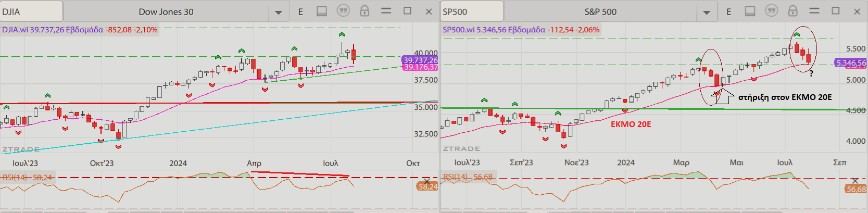
Task: Click the 4.500 price axis label
Action: coord(856,110)
